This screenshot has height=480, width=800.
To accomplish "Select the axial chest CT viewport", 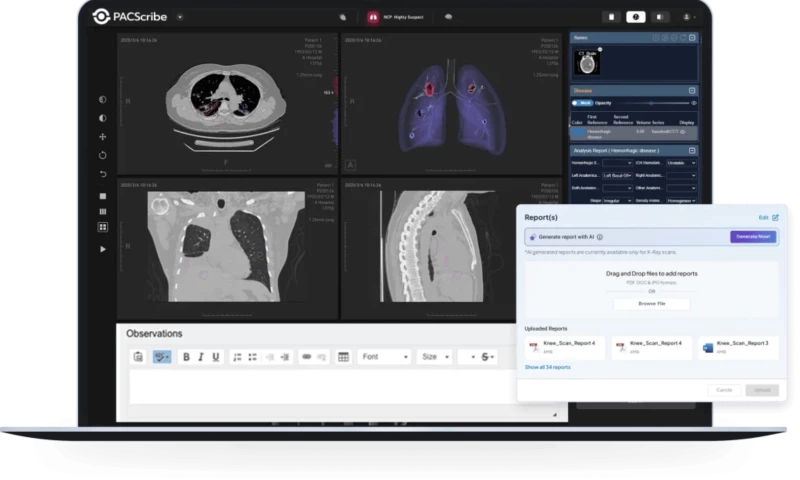I will pos(227,104).
